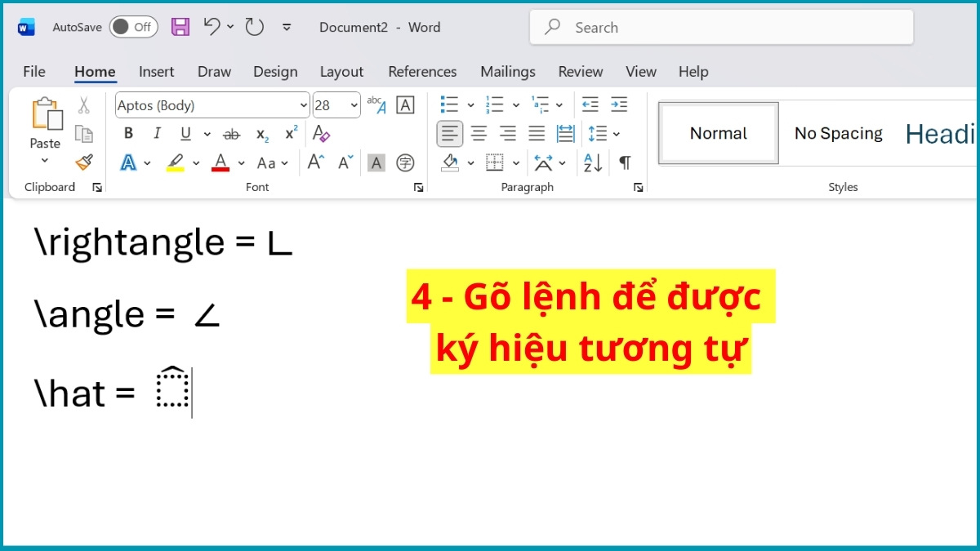The height and width of the screenshot is (551, 980).
Task: Select the No Spacing style
Action: pos(838,133)
